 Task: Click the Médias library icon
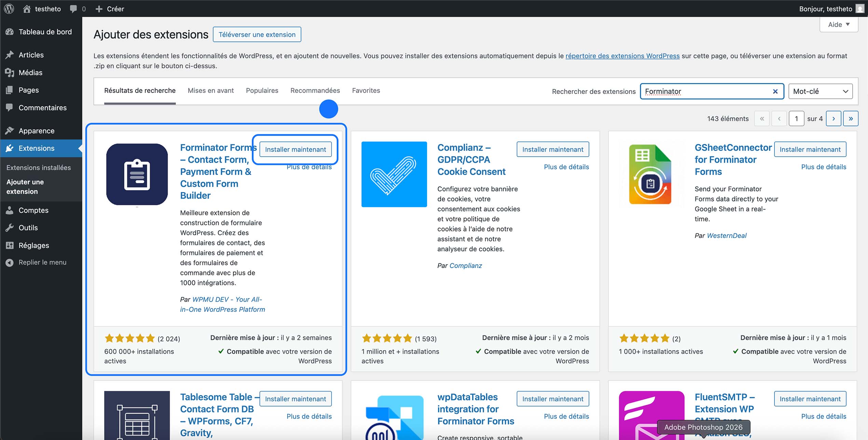tap(10, 72)
